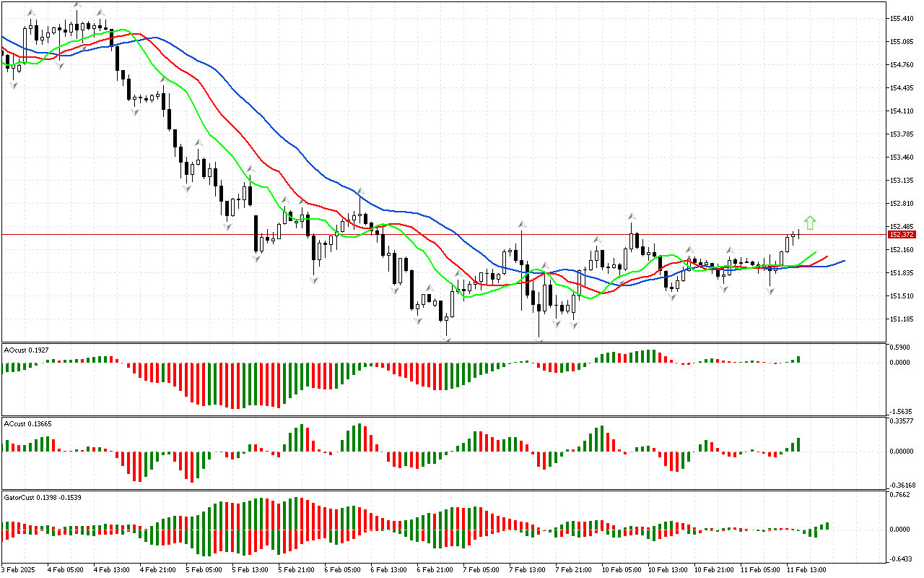
Task: Click up fractal above 10 Feb 05:00 peak
Action: coord(632,216)
